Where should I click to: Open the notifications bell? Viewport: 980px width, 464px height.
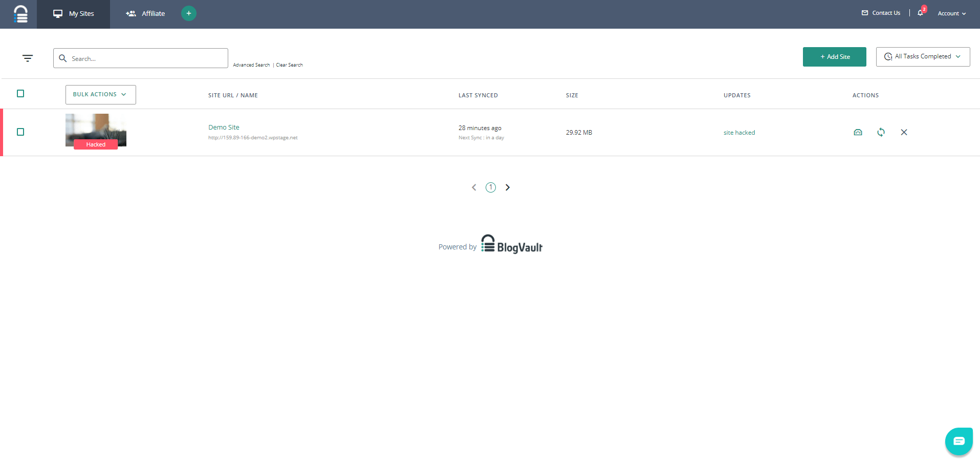(920, 13)
